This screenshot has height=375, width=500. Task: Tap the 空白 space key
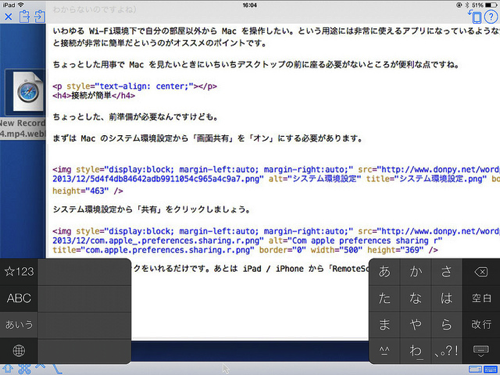tap(481, 298)
